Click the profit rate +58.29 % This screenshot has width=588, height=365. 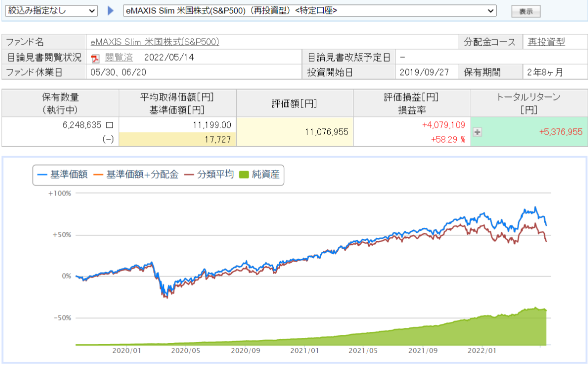[448, 139]
